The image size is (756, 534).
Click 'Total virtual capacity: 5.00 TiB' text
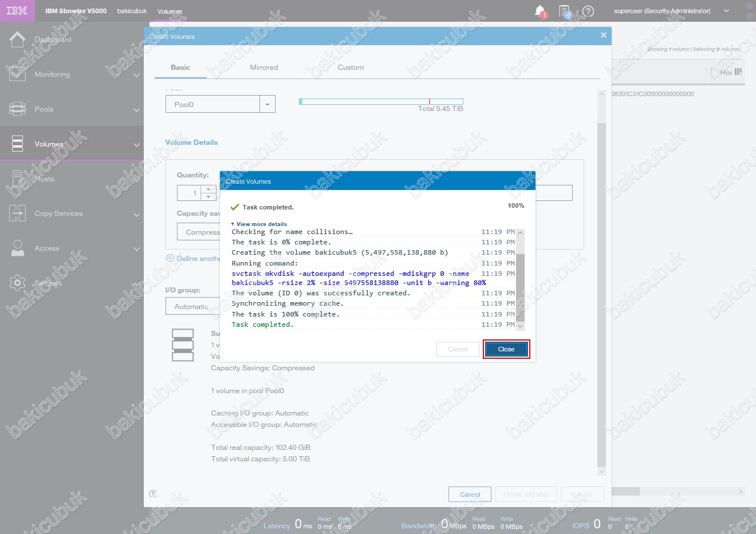pyautogui.click(x=261, y=459)
